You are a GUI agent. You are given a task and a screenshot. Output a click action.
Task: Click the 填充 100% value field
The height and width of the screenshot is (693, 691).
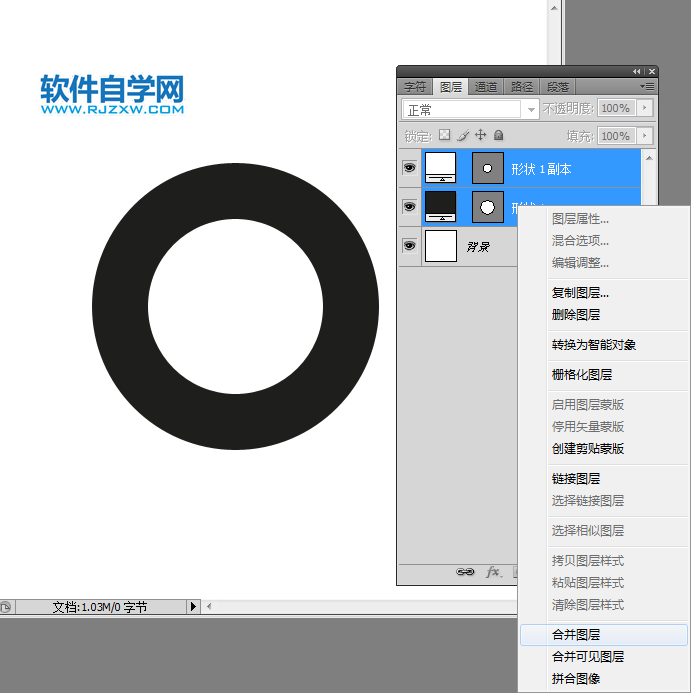616,136
